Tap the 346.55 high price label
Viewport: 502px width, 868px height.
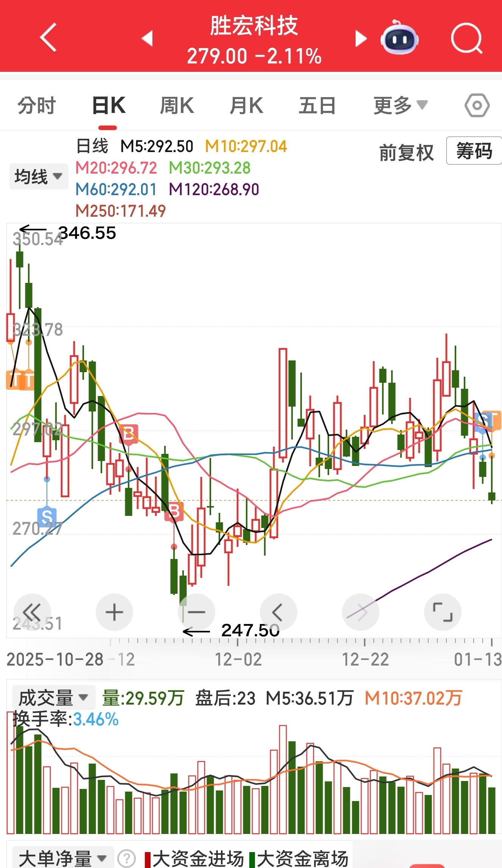(87, 233)
